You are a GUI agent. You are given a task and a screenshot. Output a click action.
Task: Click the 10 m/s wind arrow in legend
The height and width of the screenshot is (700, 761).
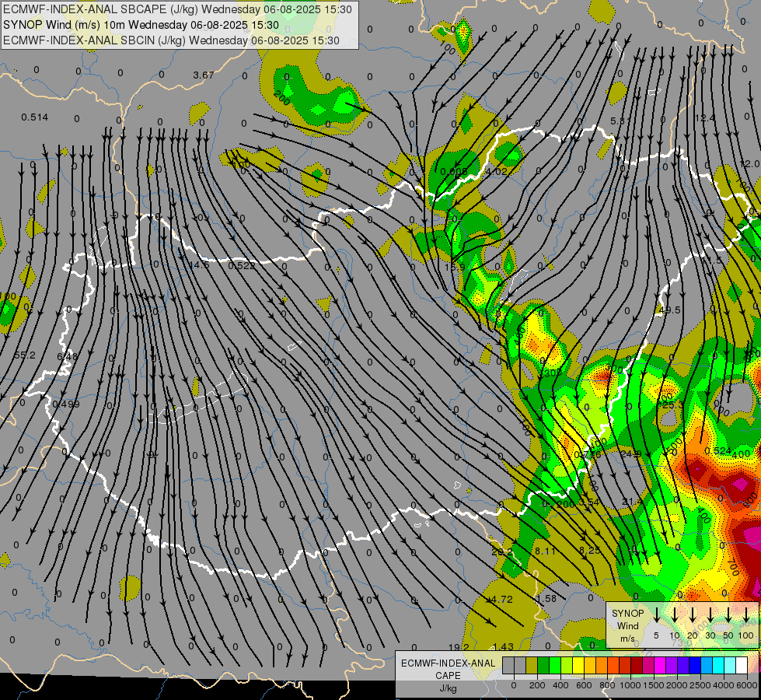point(674,614)
